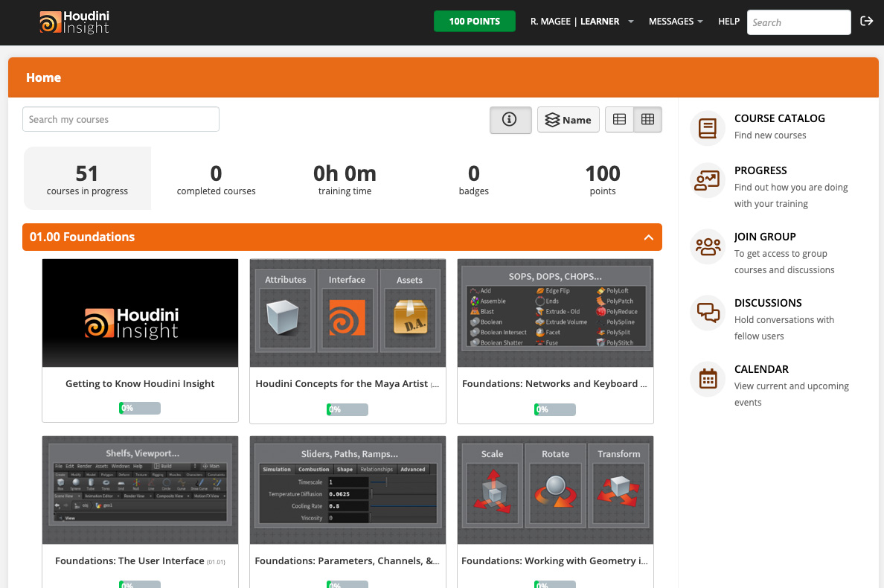Open the R. Magee Learner dropdown
The width and height of the screenshot is (884, 588).
[581, 22]
